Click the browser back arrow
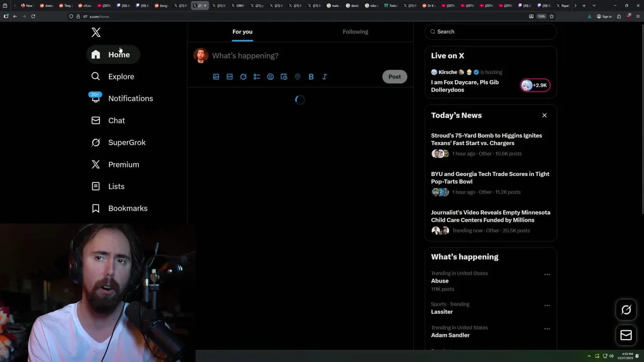Image resolution: width=644 pixels, height=362 pixels. coord(15,17)
